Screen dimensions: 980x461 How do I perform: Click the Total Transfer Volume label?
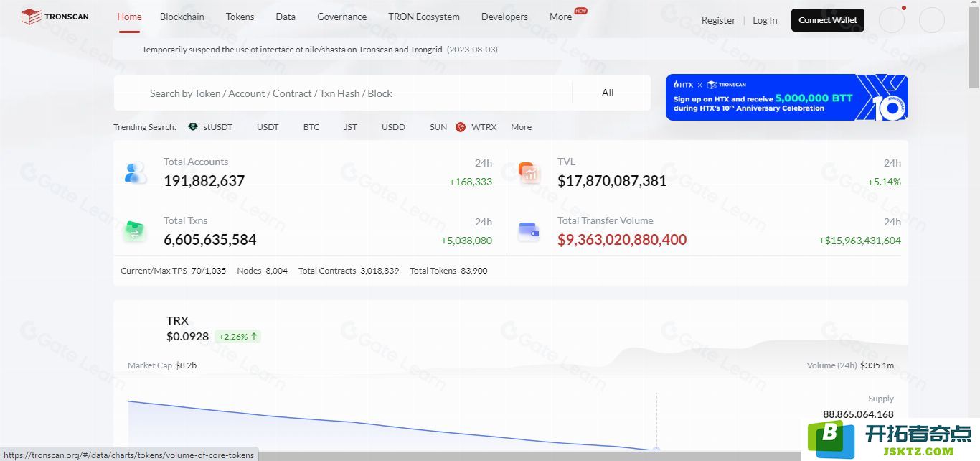pyautogui.click(x=605, y=220)
